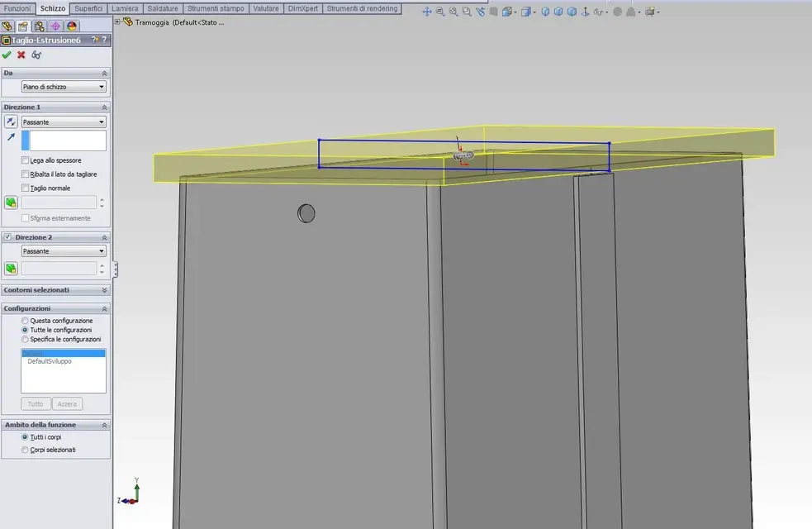The width and height of the screenshot is (812, 529).
Task: Click the circular hole on the model face
Action: click(306, 213)
